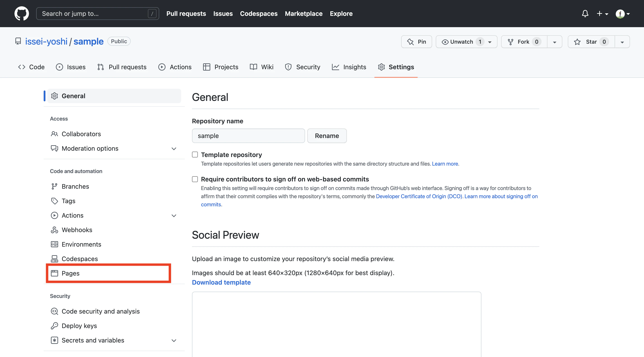
Task: Click the Repository name input field
Action: (x=248, y=136)
